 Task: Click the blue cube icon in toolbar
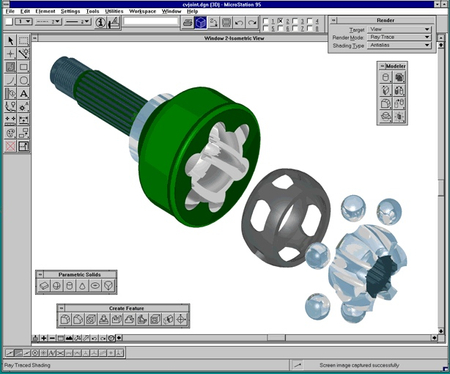(201, 22)
